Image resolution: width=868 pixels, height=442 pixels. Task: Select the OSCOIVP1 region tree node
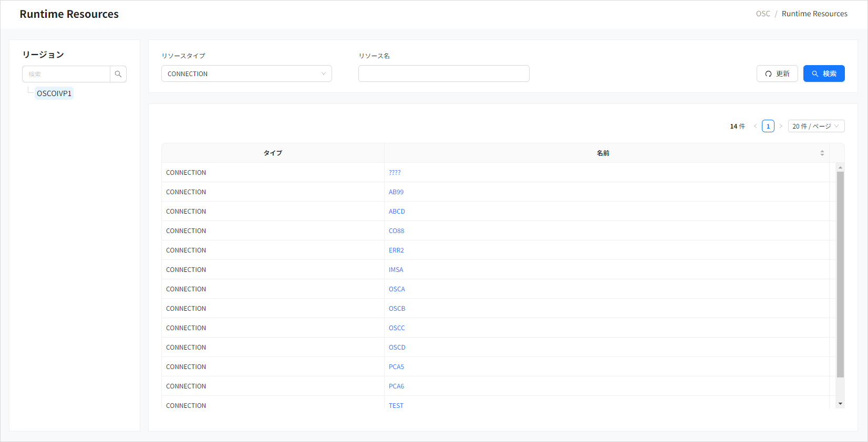(x=54, y=93)
